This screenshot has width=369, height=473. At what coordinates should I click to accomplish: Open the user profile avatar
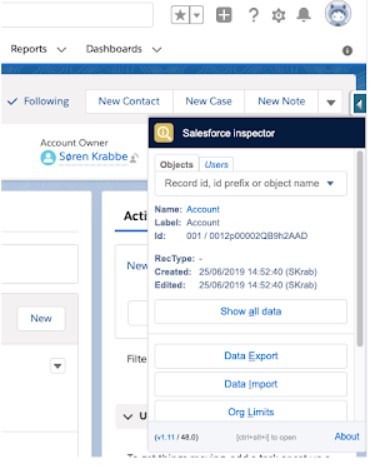click(x=338, y=13)
